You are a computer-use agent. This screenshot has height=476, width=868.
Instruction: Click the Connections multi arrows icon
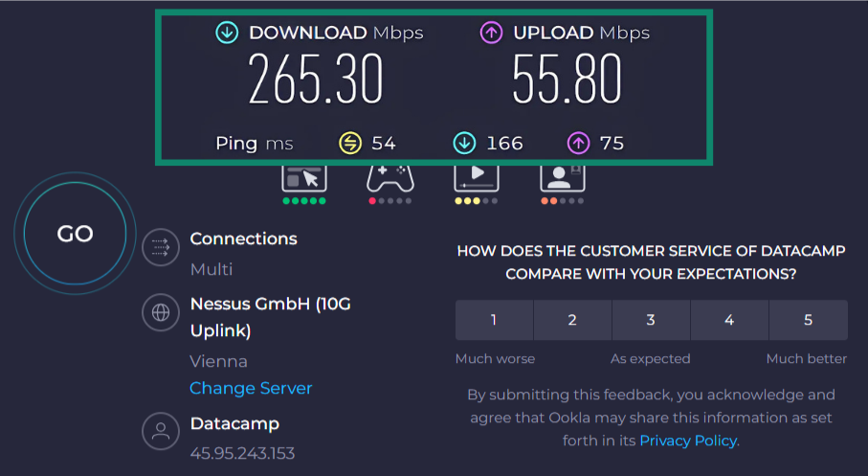161,249
